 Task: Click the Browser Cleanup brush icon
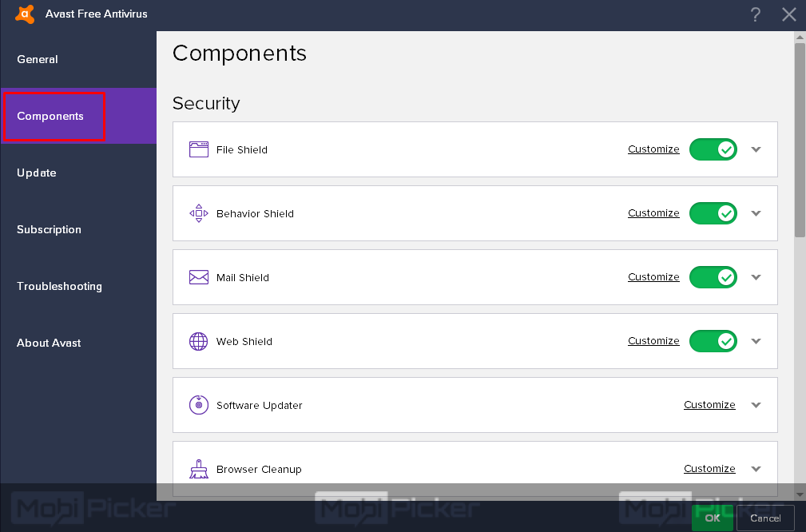198,469
